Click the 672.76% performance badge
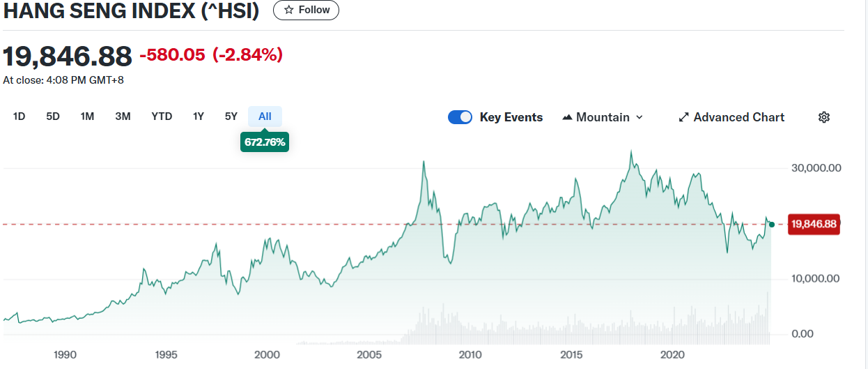 (x=265, y=142)
